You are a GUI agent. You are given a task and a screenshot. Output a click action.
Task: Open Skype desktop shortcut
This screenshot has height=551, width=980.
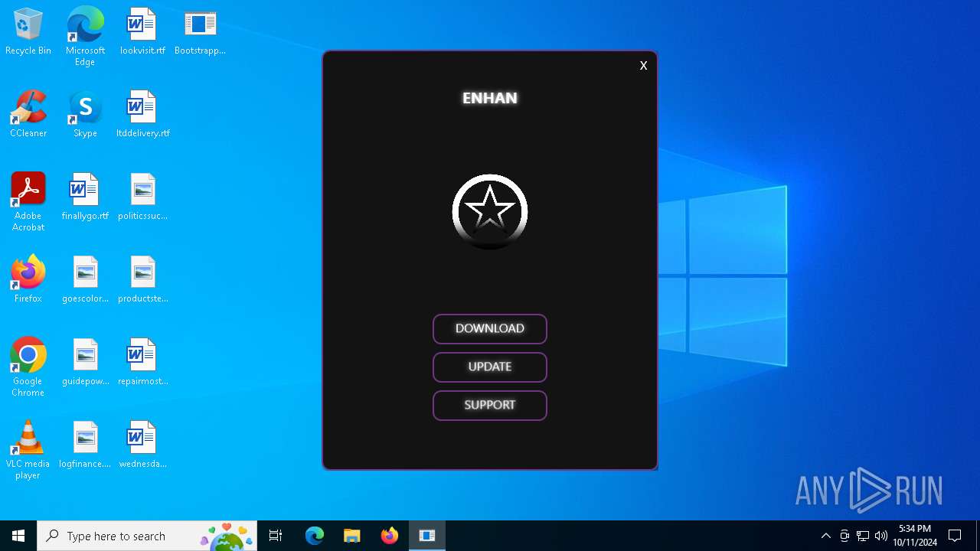click(85, 114)
